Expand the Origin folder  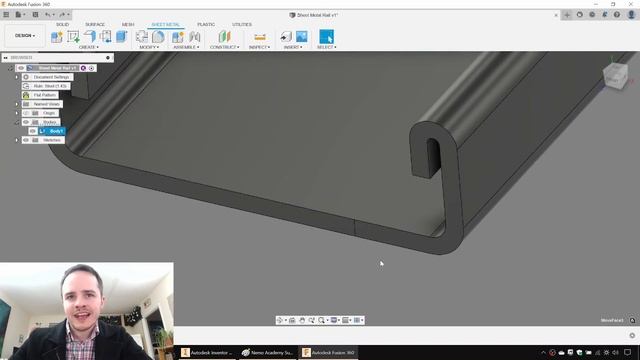[17, 113]
